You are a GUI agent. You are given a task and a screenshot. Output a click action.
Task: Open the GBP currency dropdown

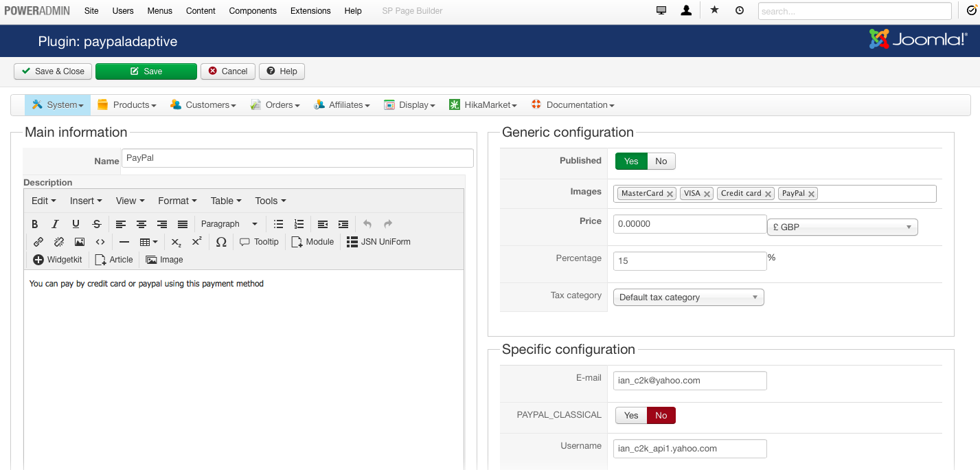tap(842, 227)
